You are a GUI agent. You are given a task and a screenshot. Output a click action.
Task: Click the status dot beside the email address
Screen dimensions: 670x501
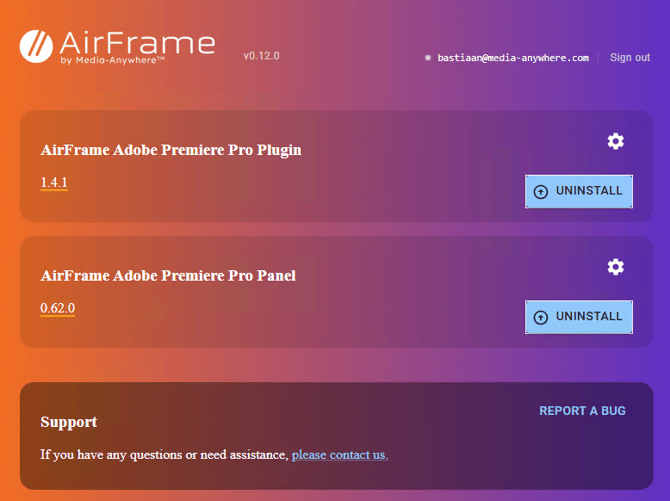pos(428,58)
